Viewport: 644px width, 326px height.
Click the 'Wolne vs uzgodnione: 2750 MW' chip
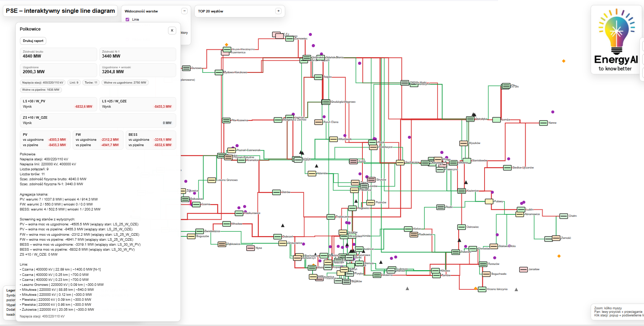(x=125, y=82)
